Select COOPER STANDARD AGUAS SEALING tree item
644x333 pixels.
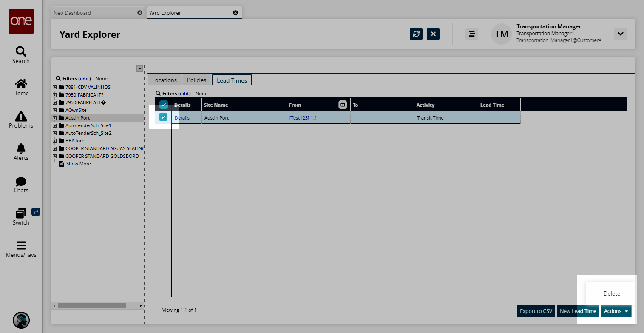[x=105, y=148]
